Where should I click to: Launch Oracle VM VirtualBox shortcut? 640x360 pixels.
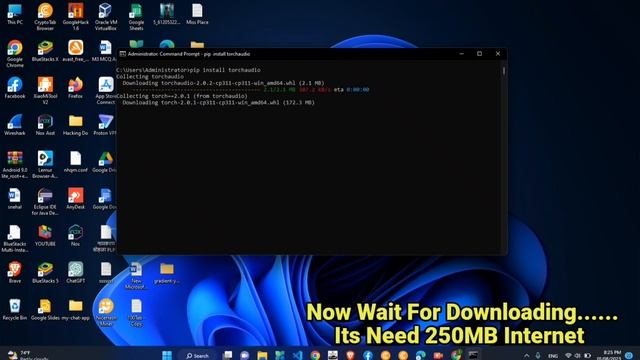[x=106, y=16]
